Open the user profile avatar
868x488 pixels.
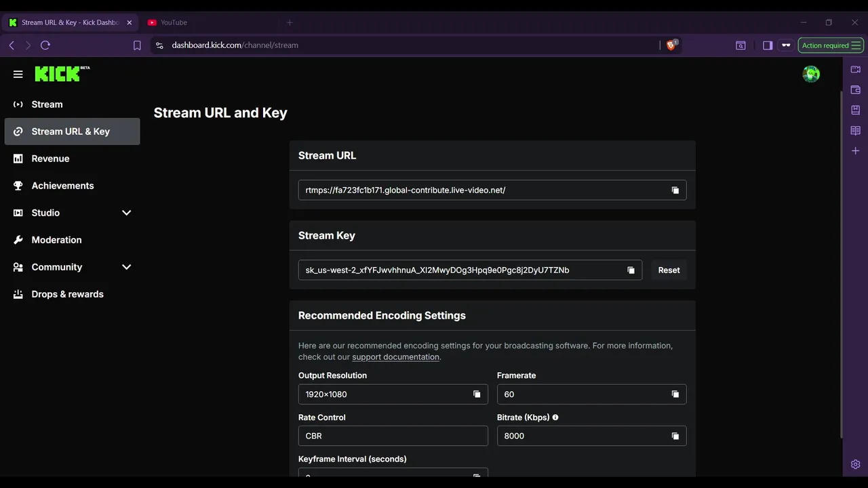(x=810, y=75)
